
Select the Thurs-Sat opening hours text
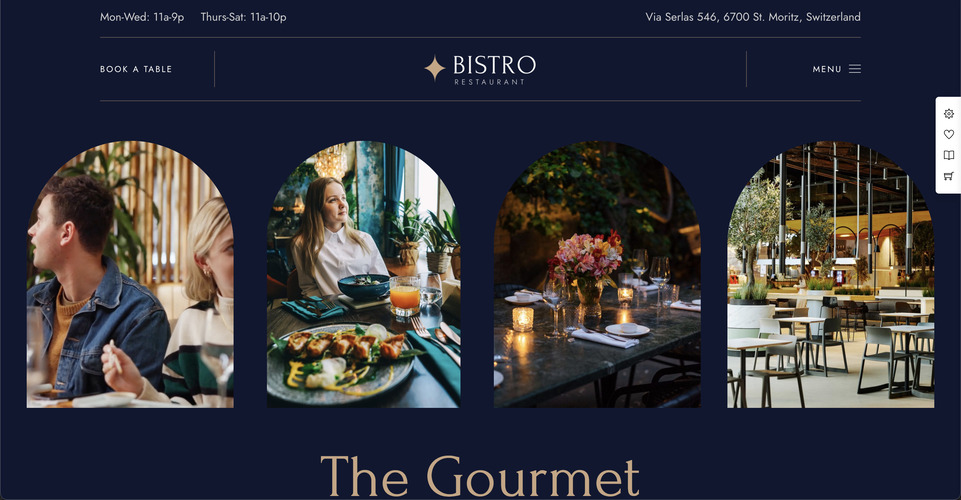coord(243,17)
